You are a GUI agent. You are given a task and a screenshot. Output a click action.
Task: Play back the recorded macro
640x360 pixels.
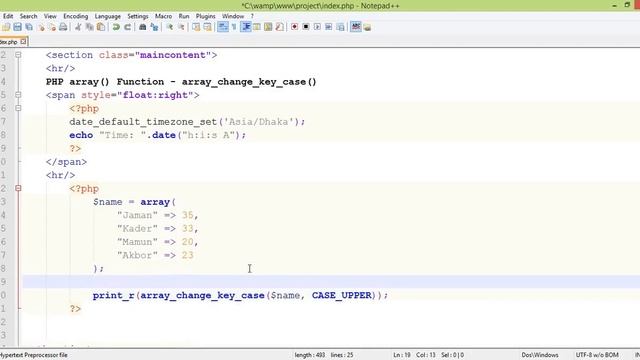(317, 27)
